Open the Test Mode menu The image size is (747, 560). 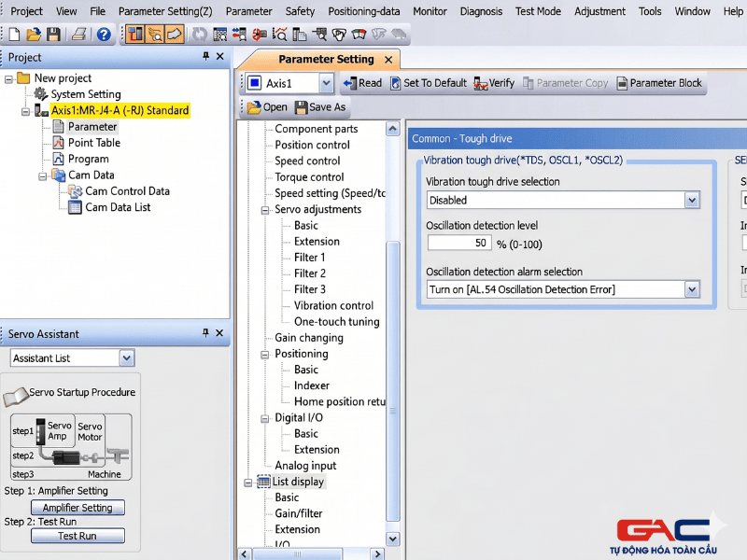pos(538,11)
